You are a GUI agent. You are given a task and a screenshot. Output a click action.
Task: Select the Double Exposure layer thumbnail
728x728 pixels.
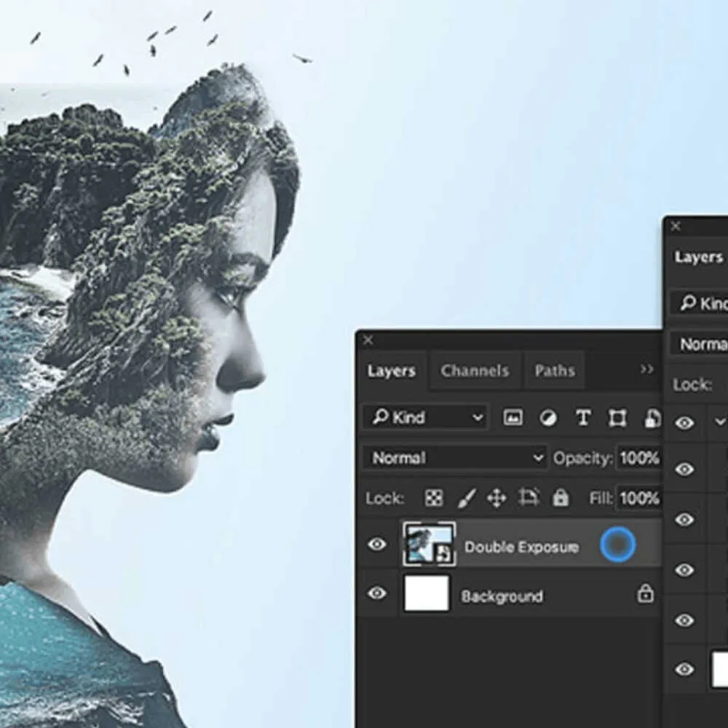[x=430, y=545]
